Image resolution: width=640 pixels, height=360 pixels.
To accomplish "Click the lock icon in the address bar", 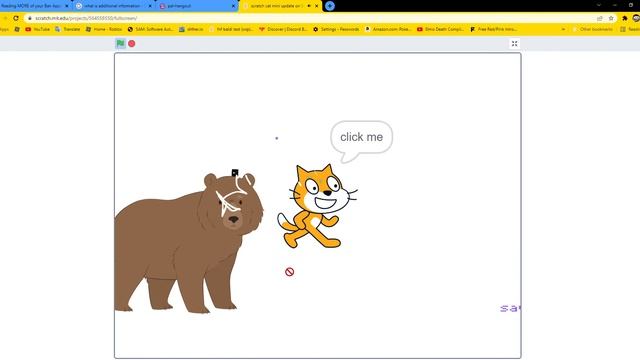I will coord(30,18).
